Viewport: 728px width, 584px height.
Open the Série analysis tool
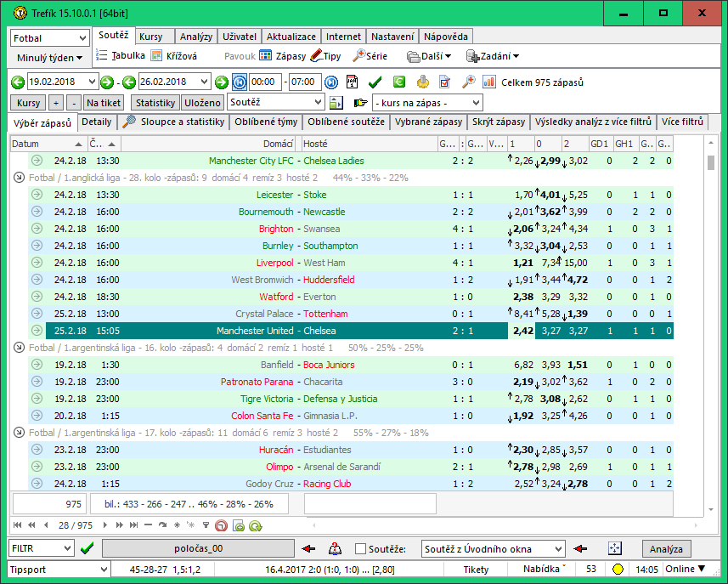pos(370,56)
